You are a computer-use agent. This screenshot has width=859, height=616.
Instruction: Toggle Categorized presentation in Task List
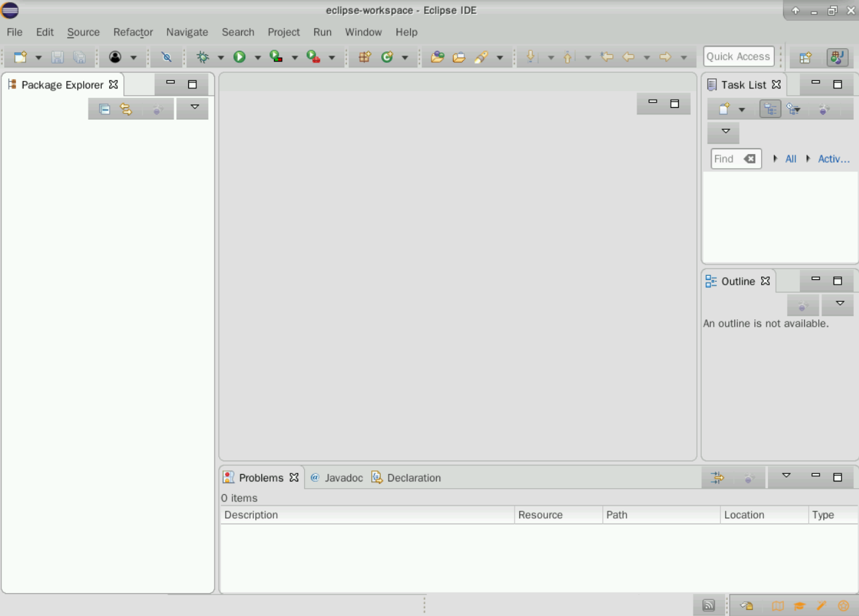pyautogui.click(x=770, y=109)
